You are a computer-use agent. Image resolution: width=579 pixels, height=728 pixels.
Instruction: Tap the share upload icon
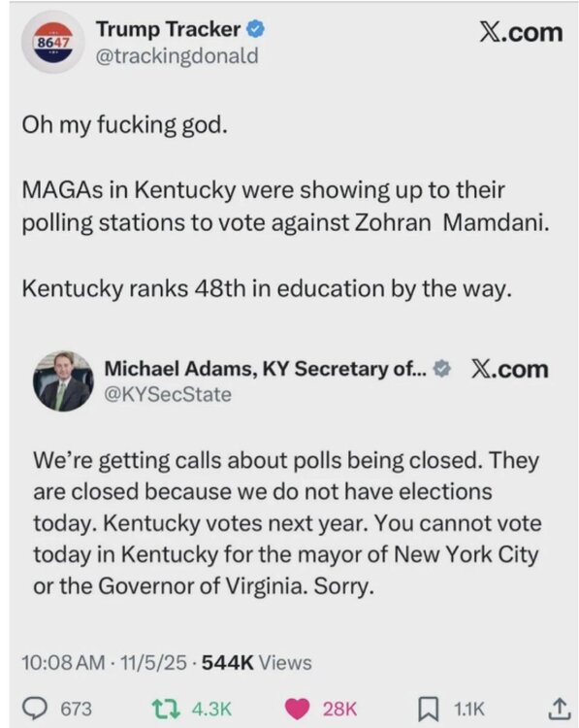point(558,709)
